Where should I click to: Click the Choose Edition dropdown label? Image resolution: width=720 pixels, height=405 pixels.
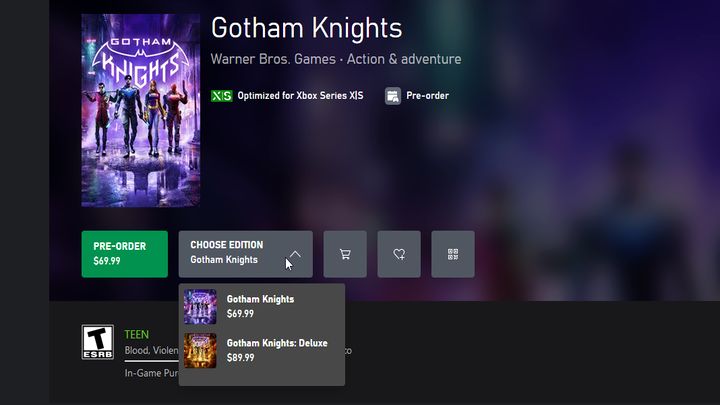[x=227, y=245]
